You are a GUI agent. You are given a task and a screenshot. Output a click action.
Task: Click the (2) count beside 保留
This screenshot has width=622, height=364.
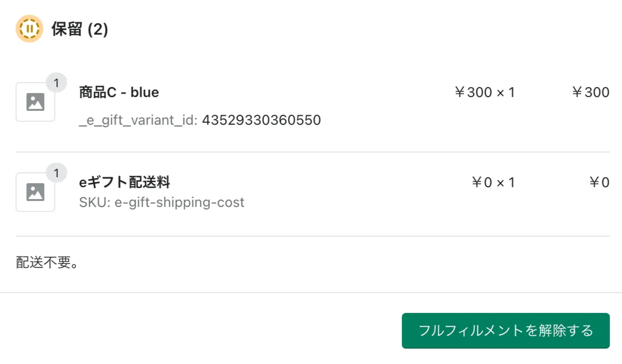98,29
